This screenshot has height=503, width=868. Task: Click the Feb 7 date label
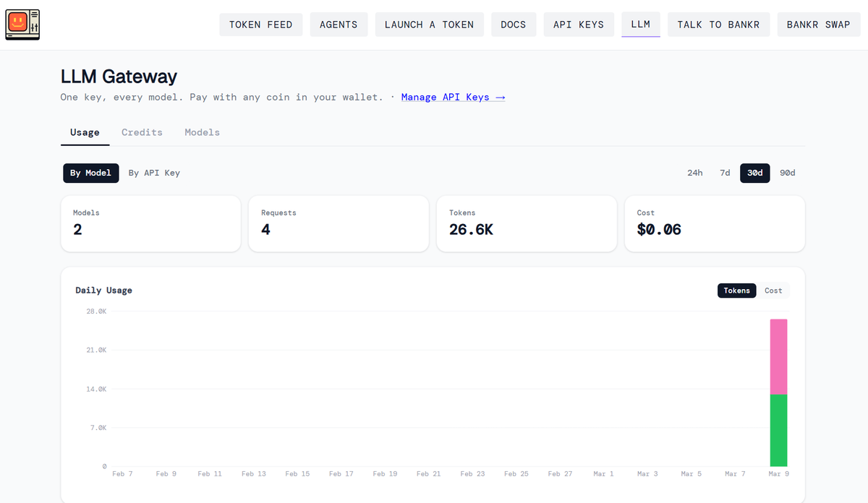pos(122,474)
